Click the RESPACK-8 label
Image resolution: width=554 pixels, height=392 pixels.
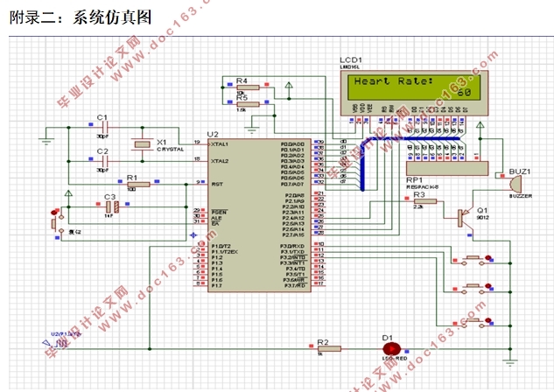click(422, 187)
